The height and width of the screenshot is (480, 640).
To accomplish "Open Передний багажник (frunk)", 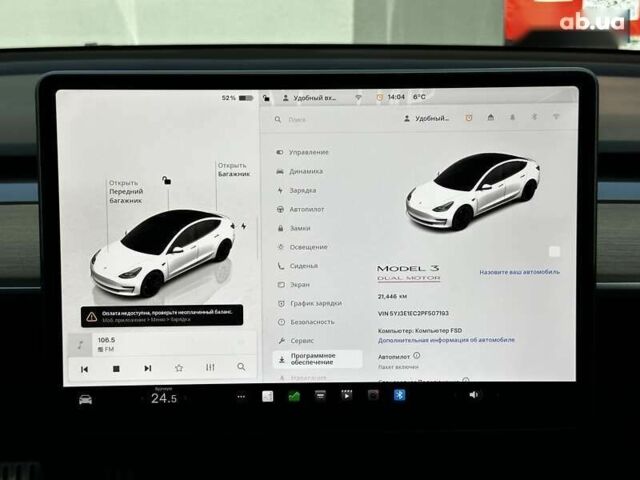I will (126, 192).
